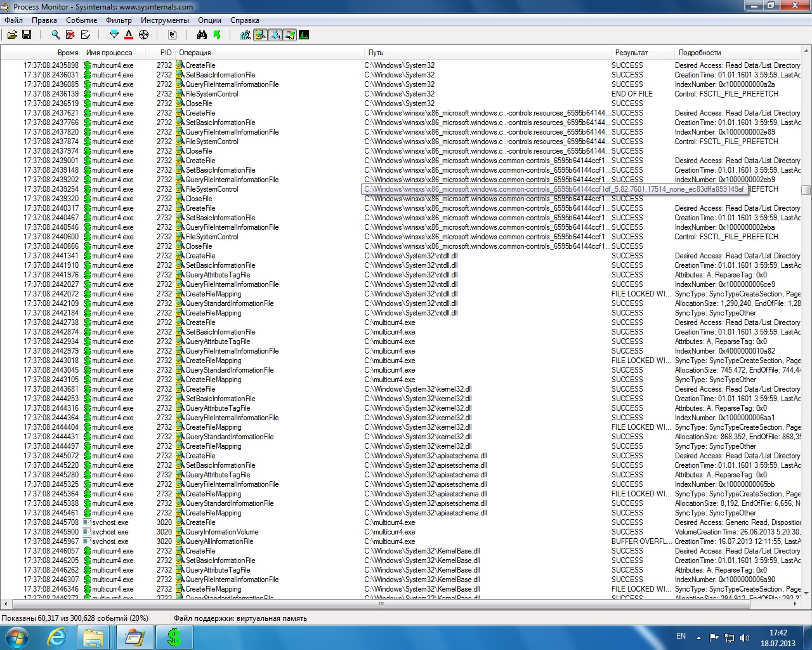Click the Open file toolbar icon
The width and height of the screenshot is (812, 650).
(x=12, y=35)
